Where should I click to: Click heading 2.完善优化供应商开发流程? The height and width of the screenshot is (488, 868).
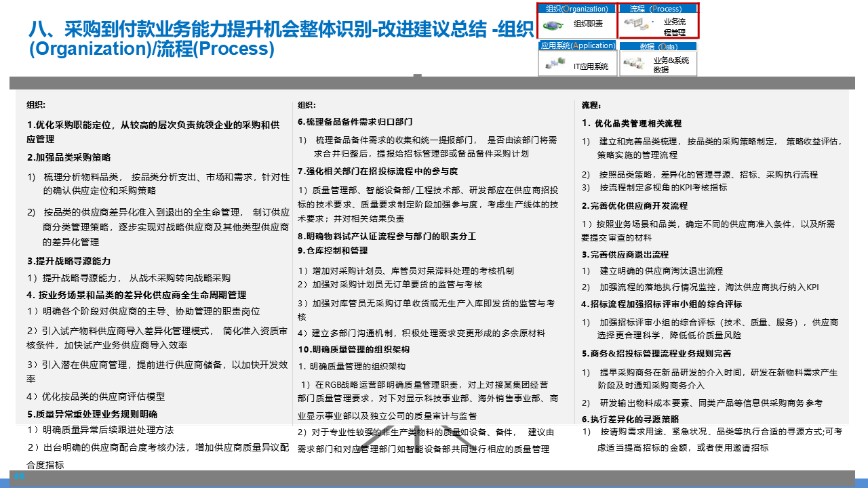634,205
